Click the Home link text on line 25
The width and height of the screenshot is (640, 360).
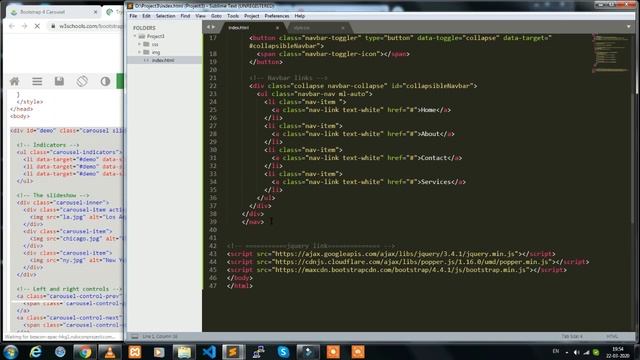tap(429, 110)
